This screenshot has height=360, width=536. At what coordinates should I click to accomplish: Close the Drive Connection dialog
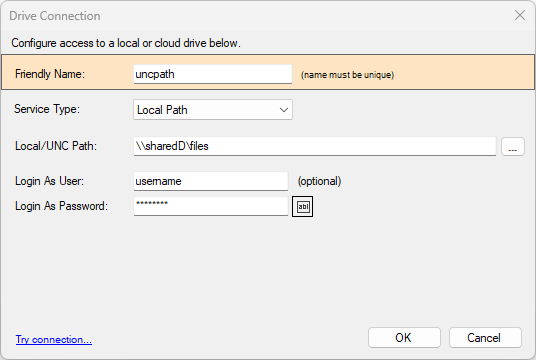point(520,15)
